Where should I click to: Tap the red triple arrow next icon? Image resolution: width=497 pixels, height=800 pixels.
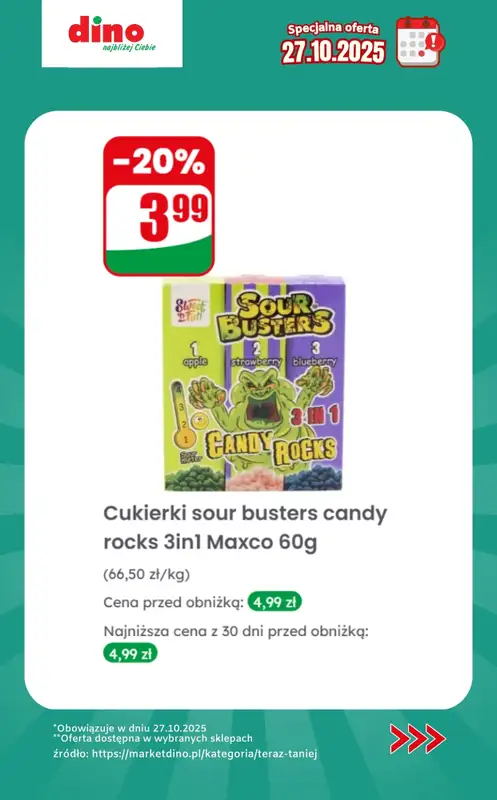(x=418, y=738)
